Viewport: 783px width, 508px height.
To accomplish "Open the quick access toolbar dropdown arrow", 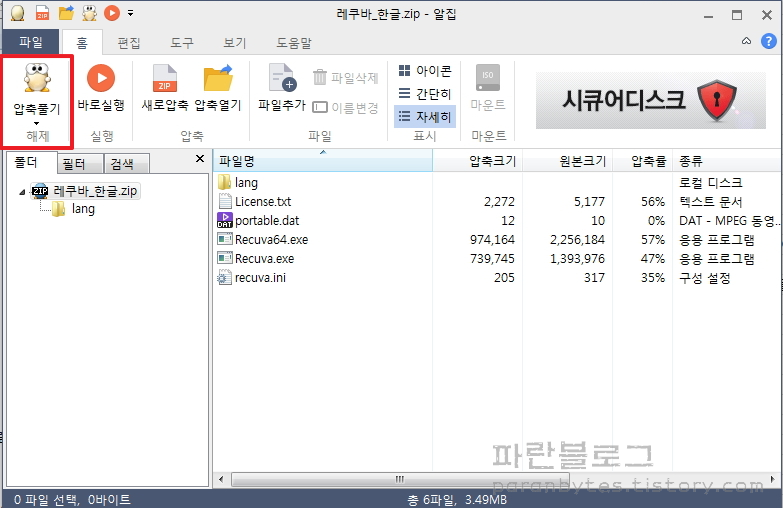I will tap(130, 13).
